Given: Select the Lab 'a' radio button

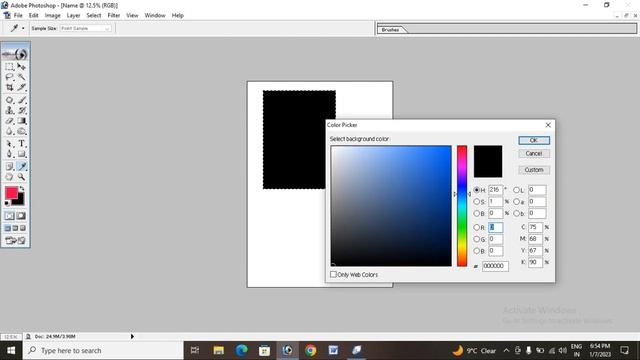Looking at the screenshot, I should tap(516, 202).
